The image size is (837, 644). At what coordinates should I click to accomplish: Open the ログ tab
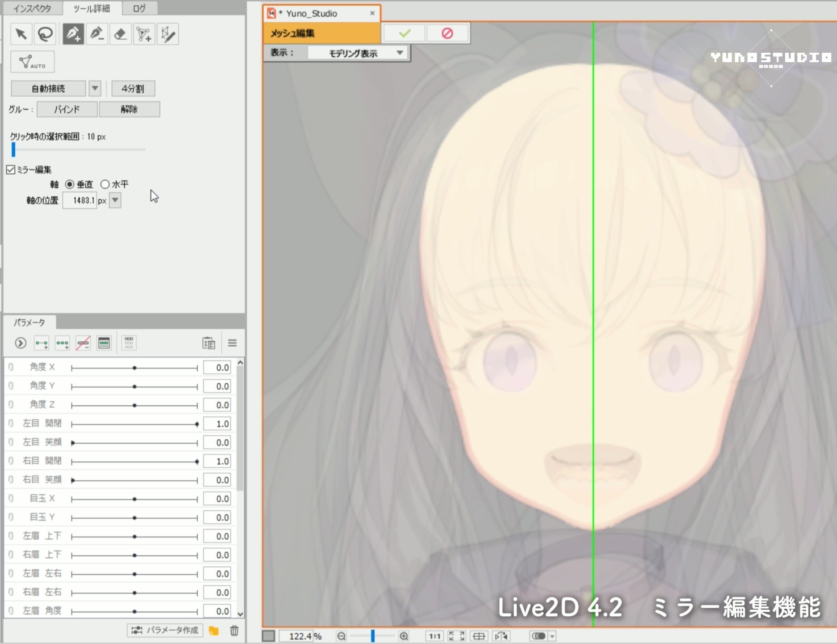click(x=139, y=8)
